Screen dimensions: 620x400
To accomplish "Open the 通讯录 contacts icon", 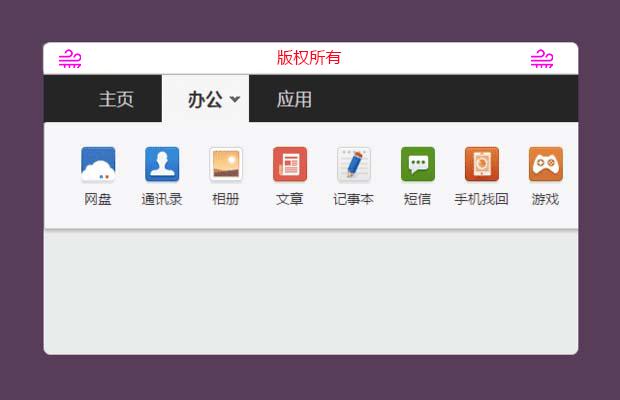I will click(x=162, y=164).
